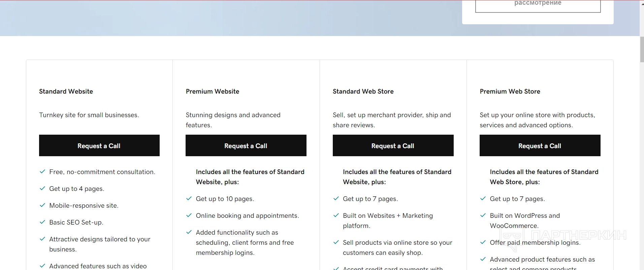Click the outlined "рассмотрение" button at the top
644x270 pixels.
coord(538,5)
